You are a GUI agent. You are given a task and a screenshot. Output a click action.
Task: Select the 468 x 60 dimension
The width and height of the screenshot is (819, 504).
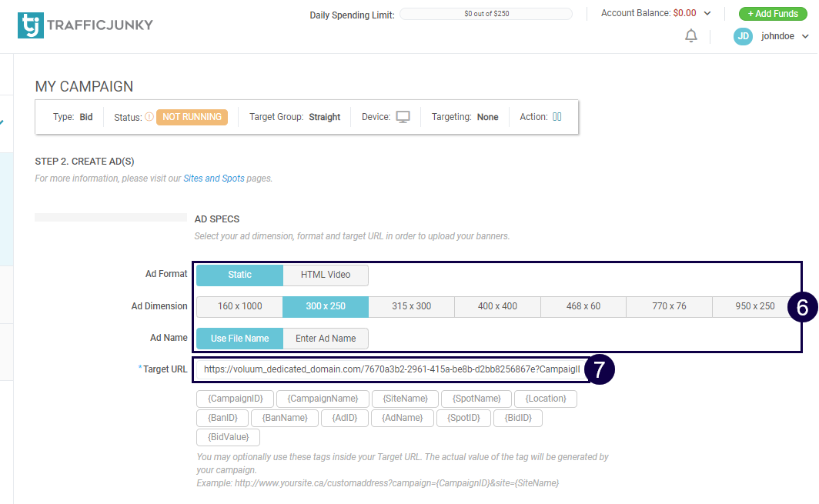pos(583,306)
